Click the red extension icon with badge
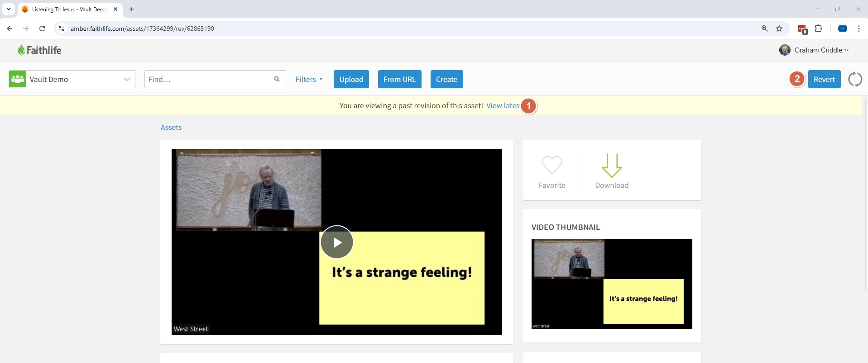Image resolution: width=868 pixels, height=363 pixels. coord(802,29)
